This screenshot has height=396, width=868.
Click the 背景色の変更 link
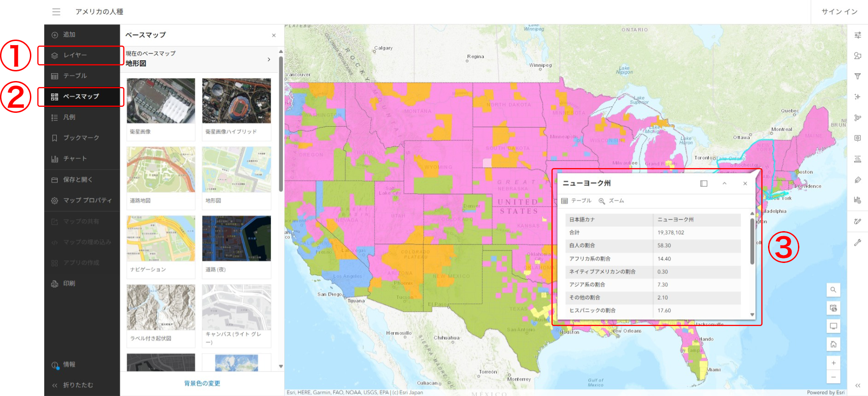pyautogui.click(x=202, y=383)
